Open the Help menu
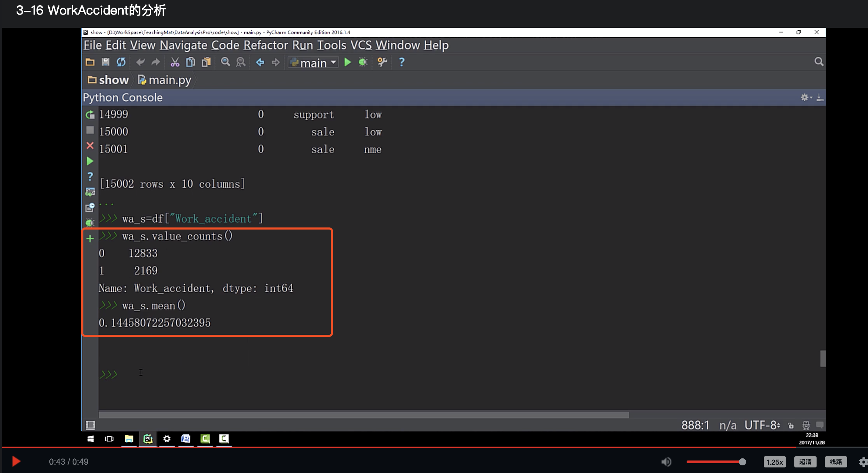The width and height of the screenshot is (868, 473). click(x=436, y=45)
